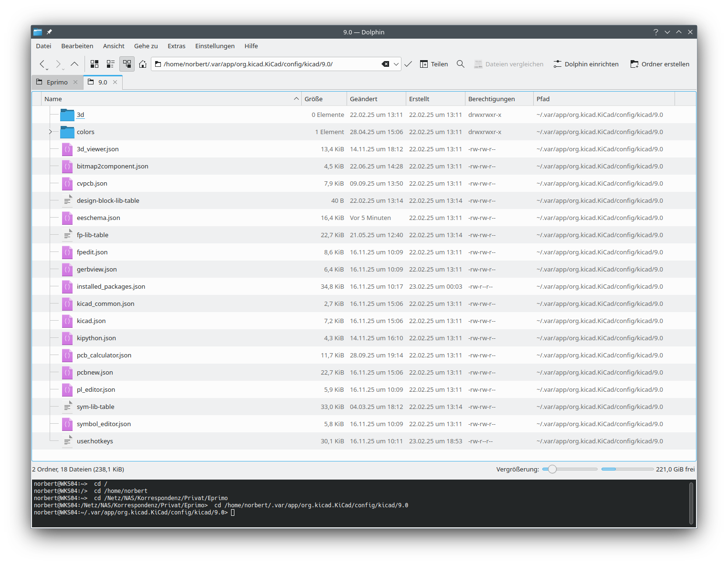Open Dolphin einrichten settings
This screenshot has width=728, height=565.
586,64
